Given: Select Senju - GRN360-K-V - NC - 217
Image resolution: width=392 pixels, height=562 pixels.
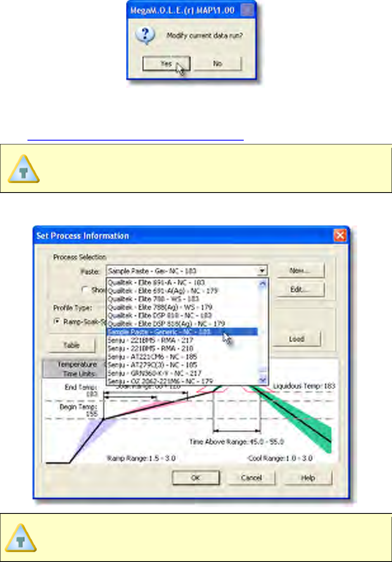Looking at the screenshot, I should [182, 373].
